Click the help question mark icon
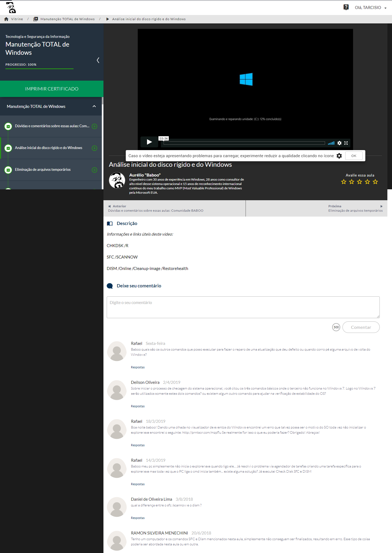The height and width of the screenshot is (553, 392). pos(346,7)
